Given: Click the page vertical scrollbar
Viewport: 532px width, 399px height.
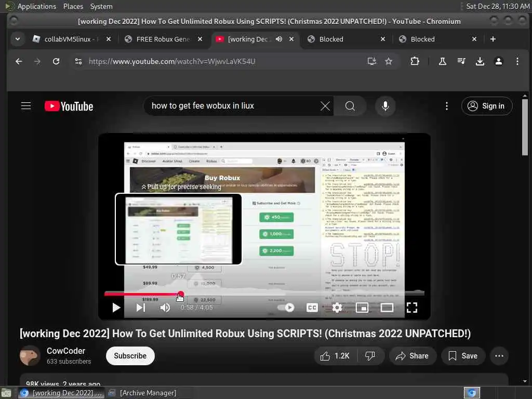Looking at the screenshot, I should point(525,127).
